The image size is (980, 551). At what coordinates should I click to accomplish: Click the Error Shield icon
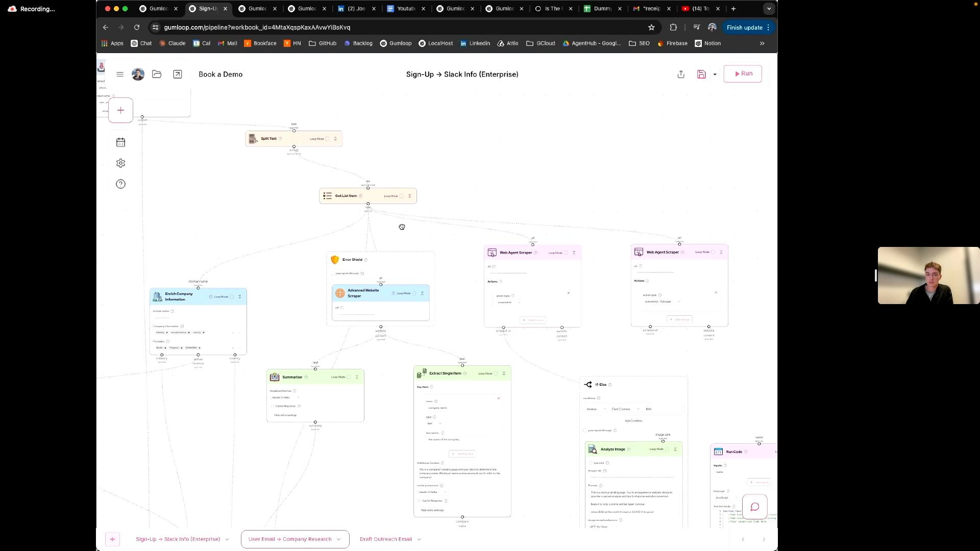(x=335, y=260)
